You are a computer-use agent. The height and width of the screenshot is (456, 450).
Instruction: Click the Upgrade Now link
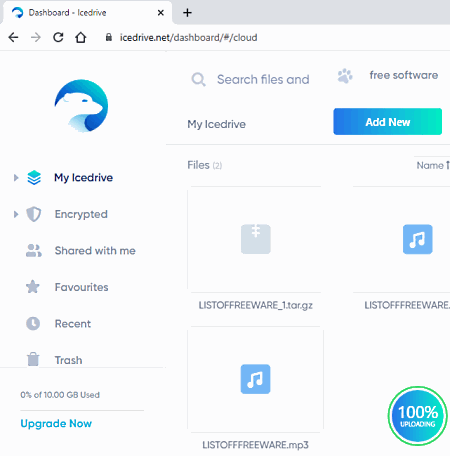coord(56,424)
